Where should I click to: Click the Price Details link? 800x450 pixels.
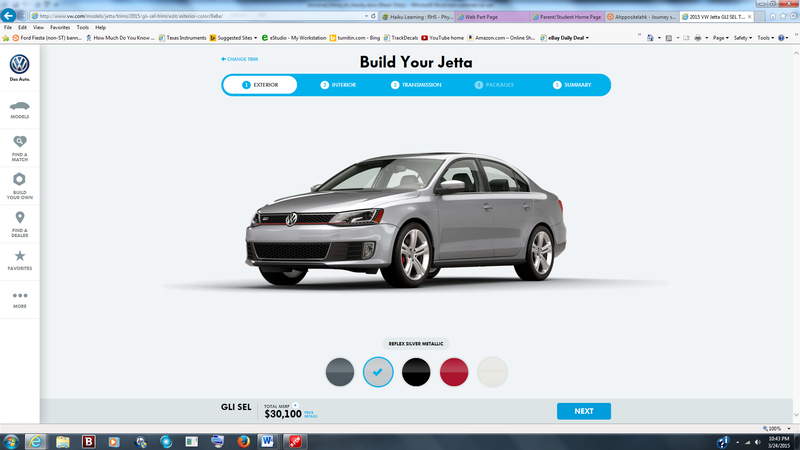(310, 414)
